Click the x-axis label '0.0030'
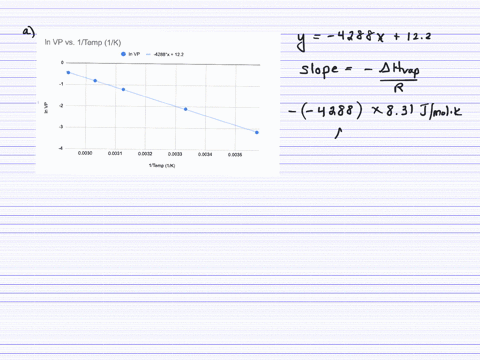Viewport: 480px width, 360px height. 85,153
